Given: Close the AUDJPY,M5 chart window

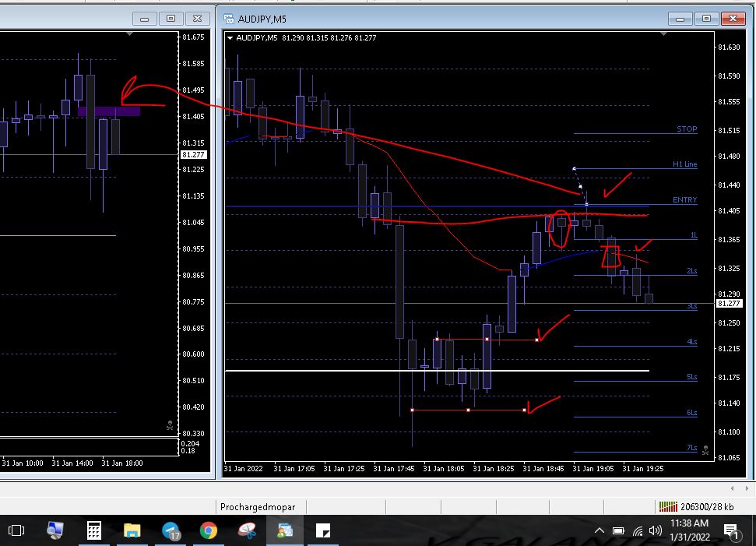Looking at the screenshot, I should point(733,19).
